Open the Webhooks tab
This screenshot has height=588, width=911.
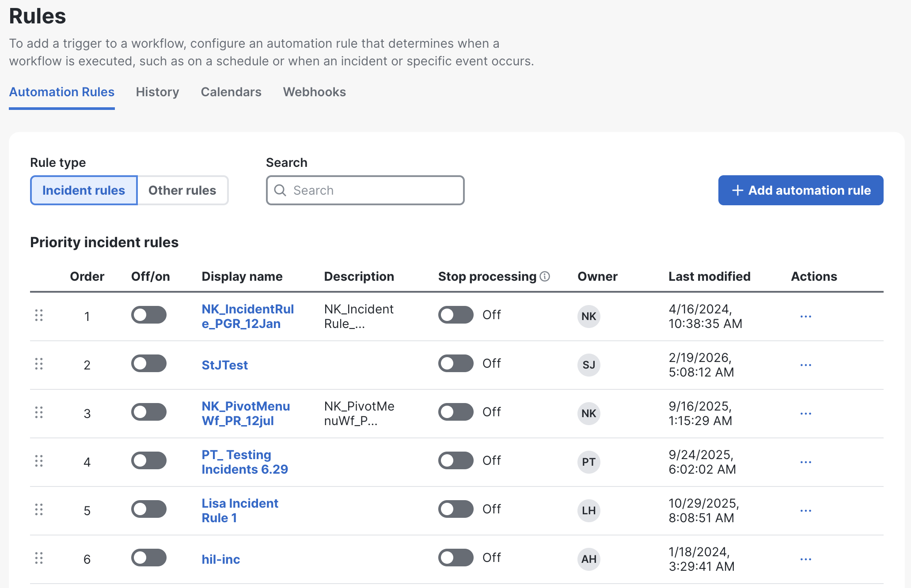314,92
